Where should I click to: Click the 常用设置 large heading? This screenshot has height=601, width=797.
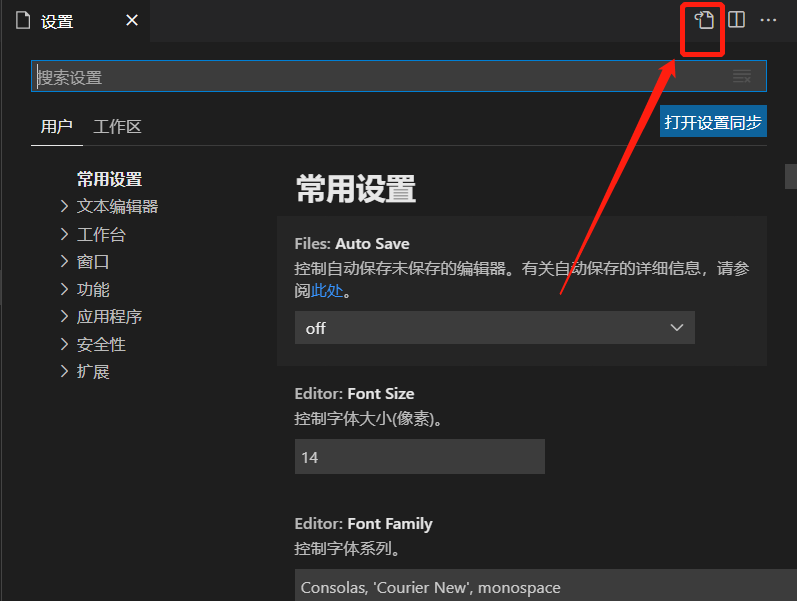(356, 189)
